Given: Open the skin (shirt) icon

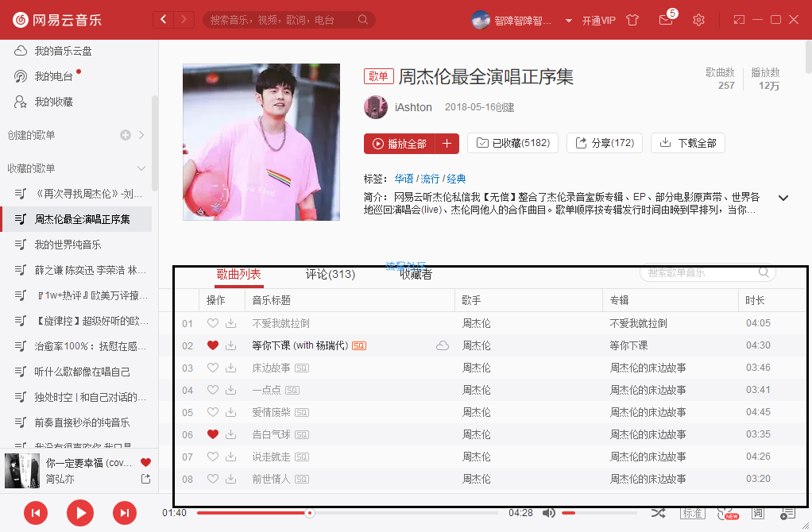Looking at the screenshot, I should point(632,20).
